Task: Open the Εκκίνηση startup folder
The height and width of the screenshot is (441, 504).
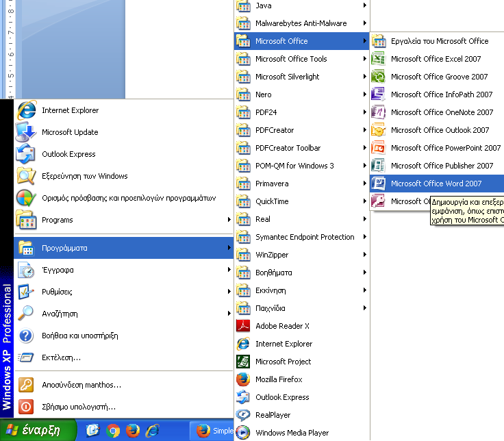Action: (302, 290)
